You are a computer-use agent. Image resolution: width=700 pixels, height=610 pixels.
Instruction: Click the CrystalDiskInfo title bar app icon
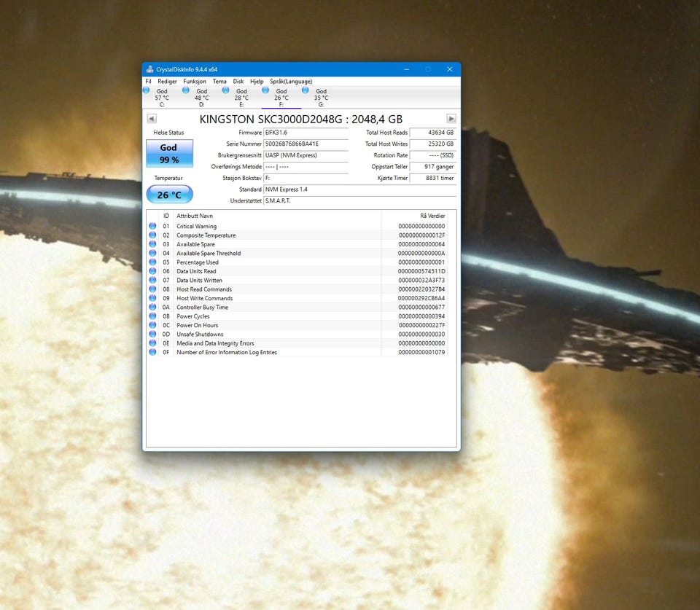(x=149, y=69)
